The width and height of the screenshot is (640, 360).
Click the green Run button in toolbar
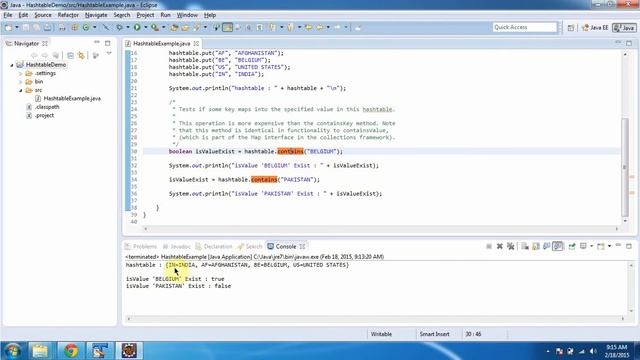pos(137,27)
